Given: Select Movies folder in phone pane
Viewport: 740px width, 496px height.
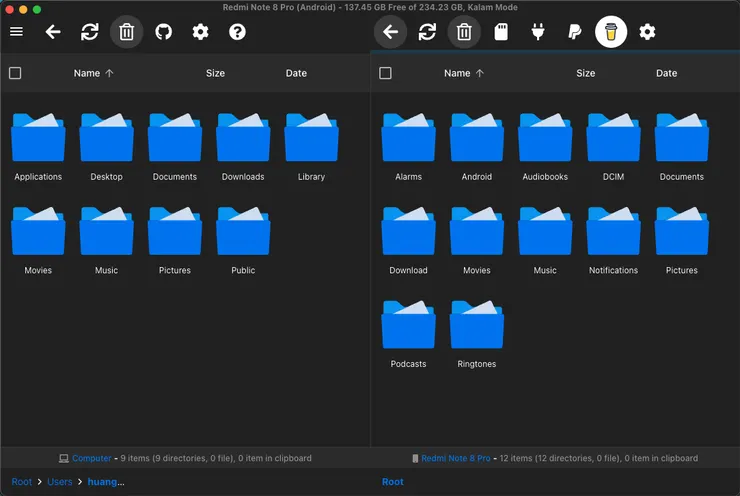Looking at the screenshot, I should [x=477, y=241].
